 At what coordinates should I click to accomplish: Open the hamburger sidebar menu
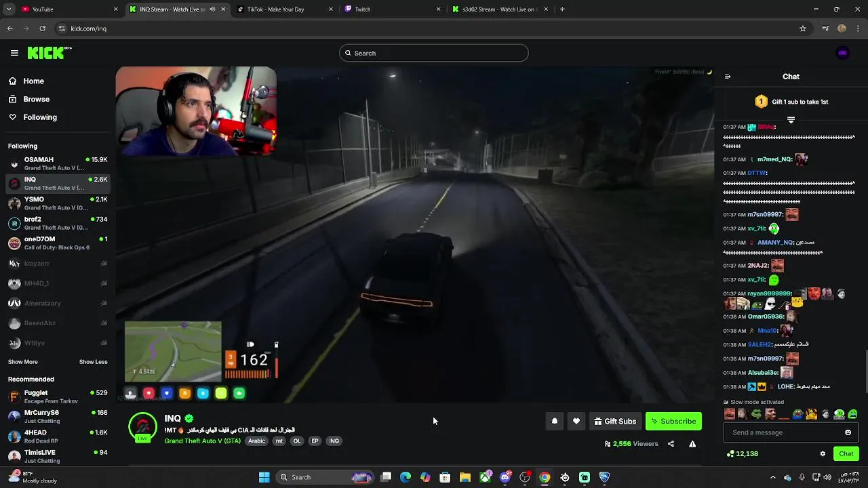tap(14, 53)
